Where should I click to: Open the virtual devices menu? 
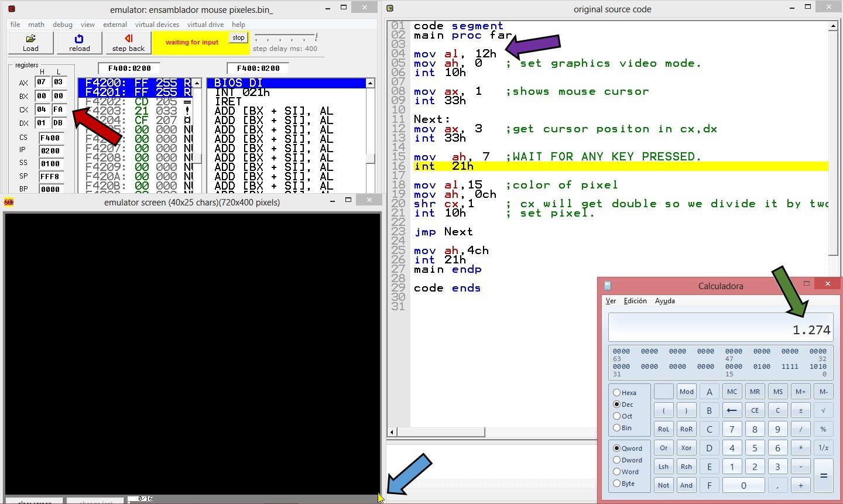[157, 25]
